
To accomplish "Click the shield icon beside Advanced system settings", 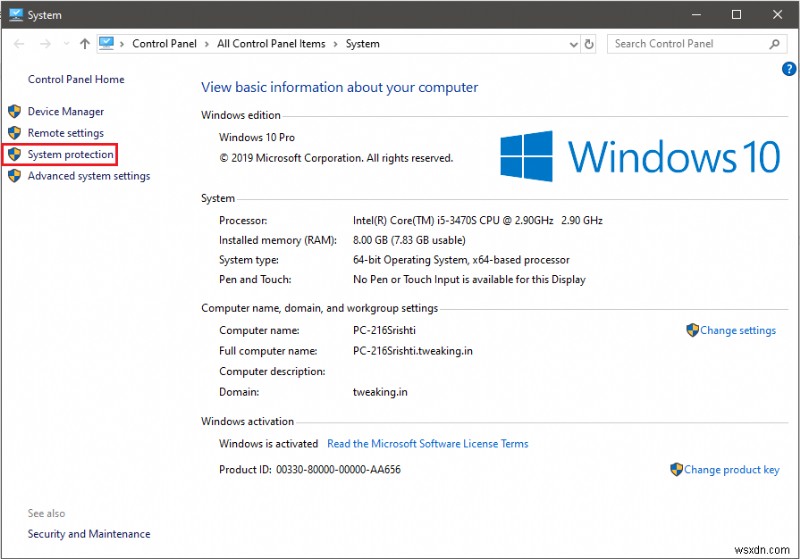I will (14, 176).
